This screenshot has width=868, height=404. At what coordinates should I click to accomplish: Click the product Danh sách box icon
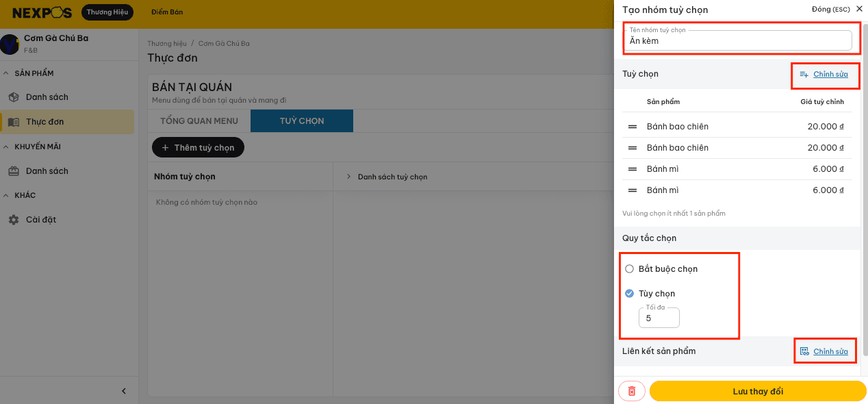[14, 97]
